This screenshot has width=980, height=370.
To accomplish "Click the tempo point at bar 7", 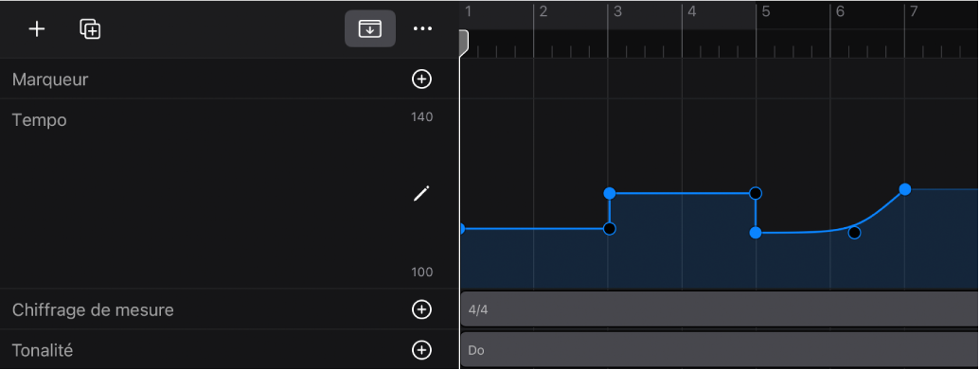I will 904,189.
